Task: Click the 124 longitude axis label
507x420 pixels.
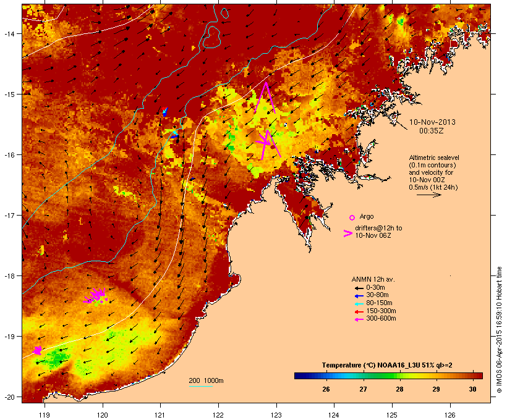Action: [x=334, y=415]
